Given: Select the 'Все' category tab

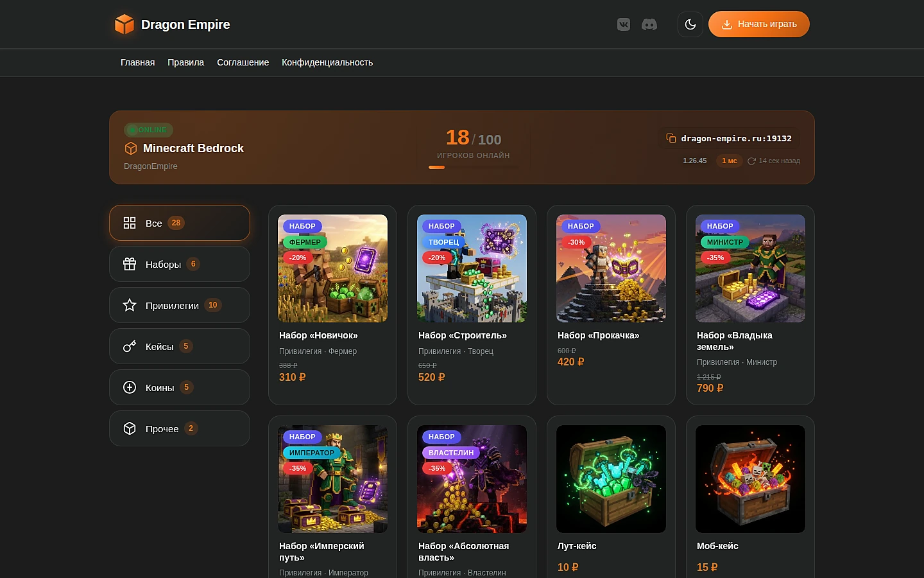Looking at the screenshot, I should click(180, 223).
